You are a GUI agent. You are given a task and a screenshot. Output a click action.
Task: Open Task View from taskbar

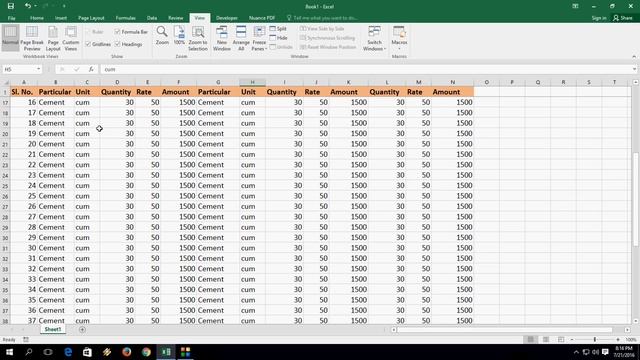tap(48, 352)
